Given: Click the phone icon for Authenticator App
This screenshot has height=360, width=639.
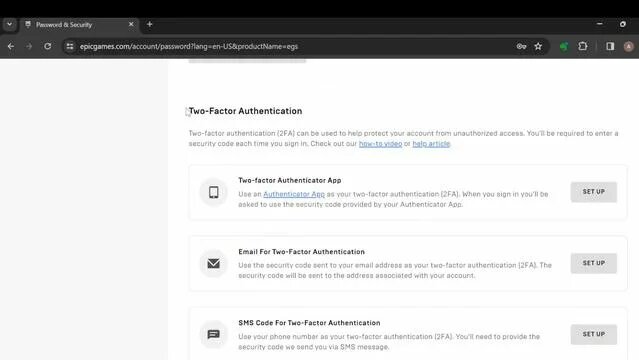Looking at the screenshot, I should 214,192.
